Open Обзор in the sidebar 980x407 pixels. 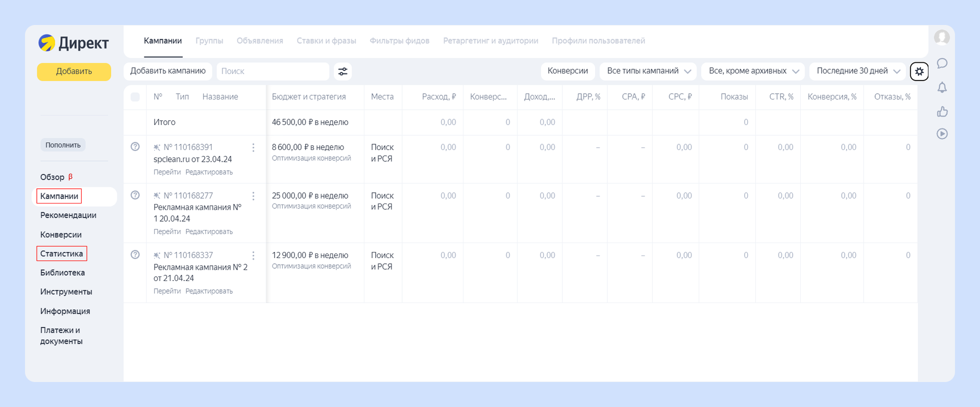(53, 177)
